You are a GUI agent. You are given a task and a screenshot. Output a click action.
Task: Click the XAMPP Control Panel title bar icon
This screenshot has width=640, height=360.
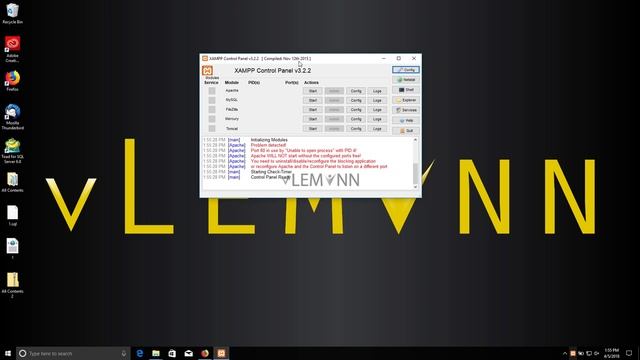[x=205, y=58]
